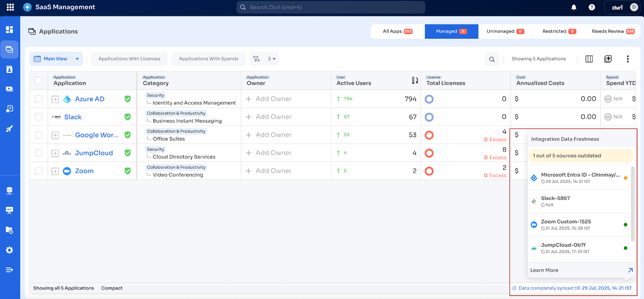Switch to the Restricted tab
The width and height of the screenshot is (644, 299).
[559, 31]
